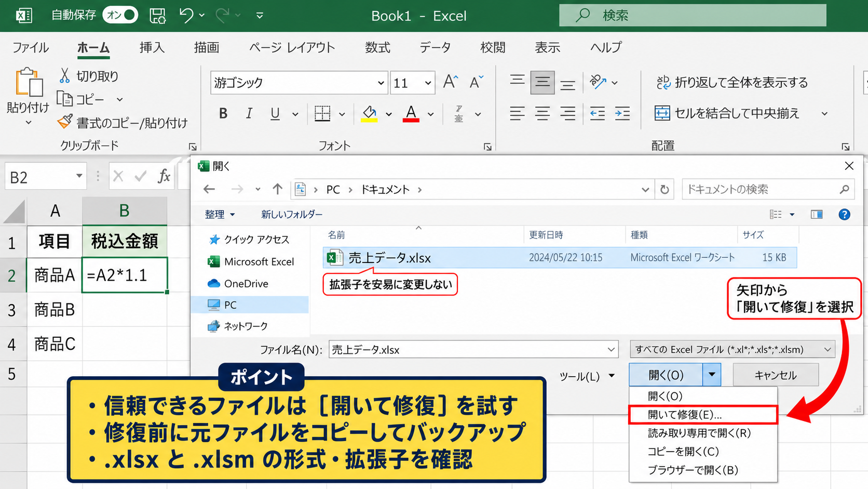868x489 pixels.
Task: Click the borders icon
Action: point(322,113)
